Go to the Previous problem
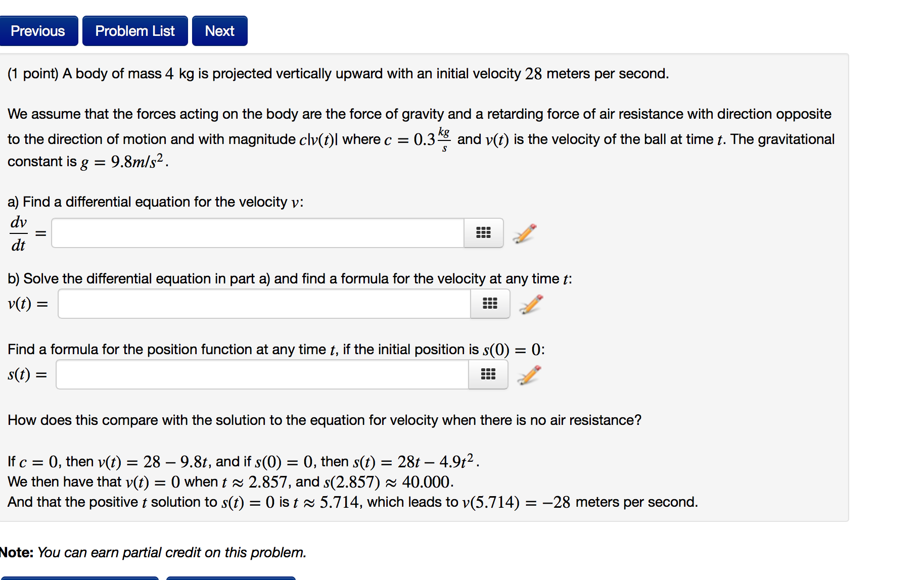Viewport: 924px width, 580px height. tap(39, 30)
